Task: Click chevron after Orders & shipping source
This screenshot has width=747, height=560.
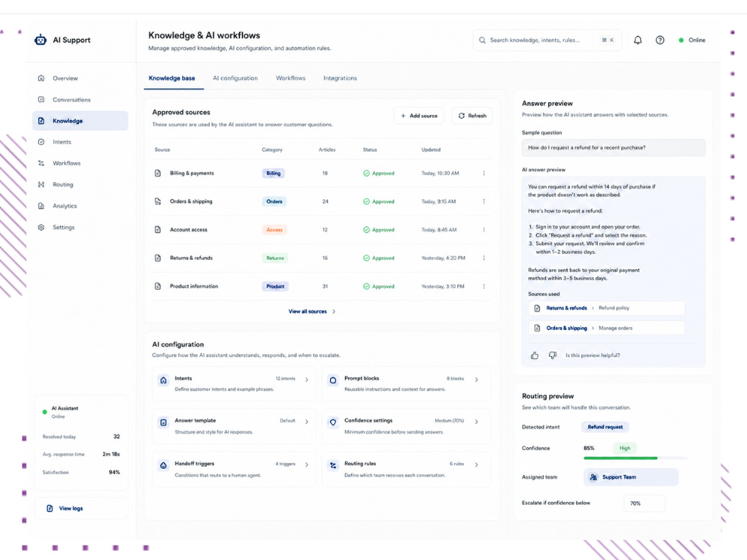Action: 592,328
